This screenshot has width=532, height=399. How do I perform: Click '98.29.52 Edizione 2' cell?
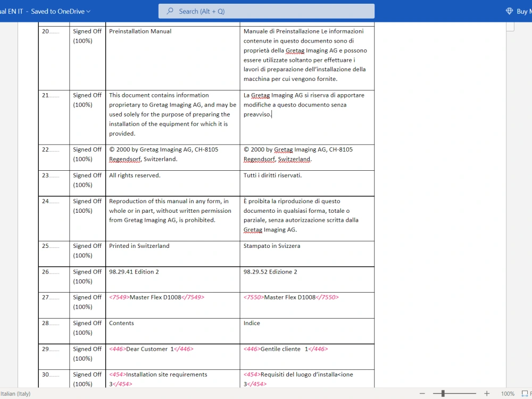(307, 280)
